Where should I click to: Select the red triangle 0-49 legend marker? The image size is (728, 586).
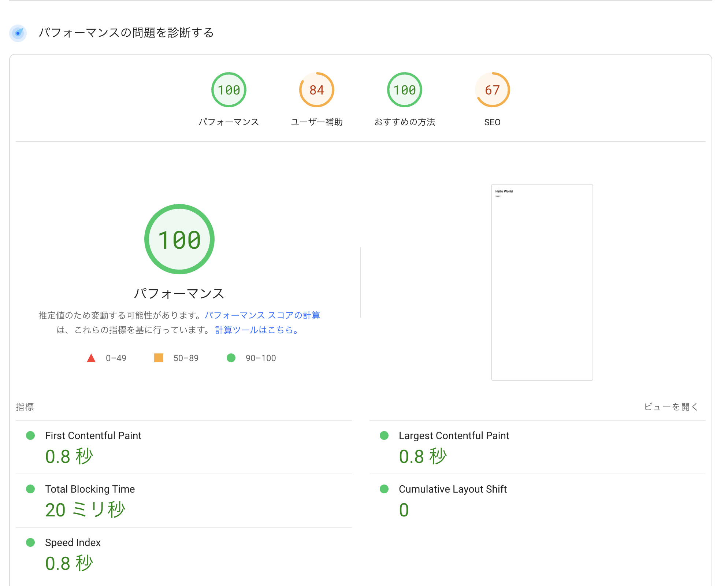click(x=91, y=358)
